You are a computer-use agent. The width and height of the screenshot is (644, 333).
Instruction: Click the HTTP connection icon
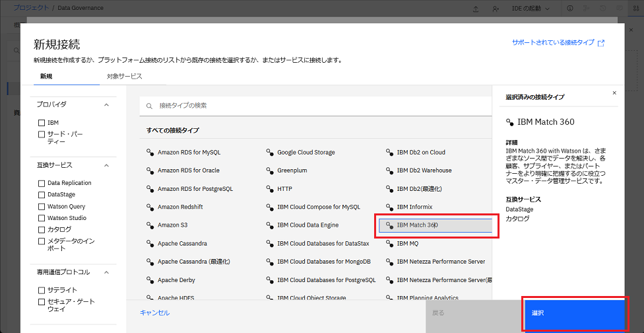[269, 189]
